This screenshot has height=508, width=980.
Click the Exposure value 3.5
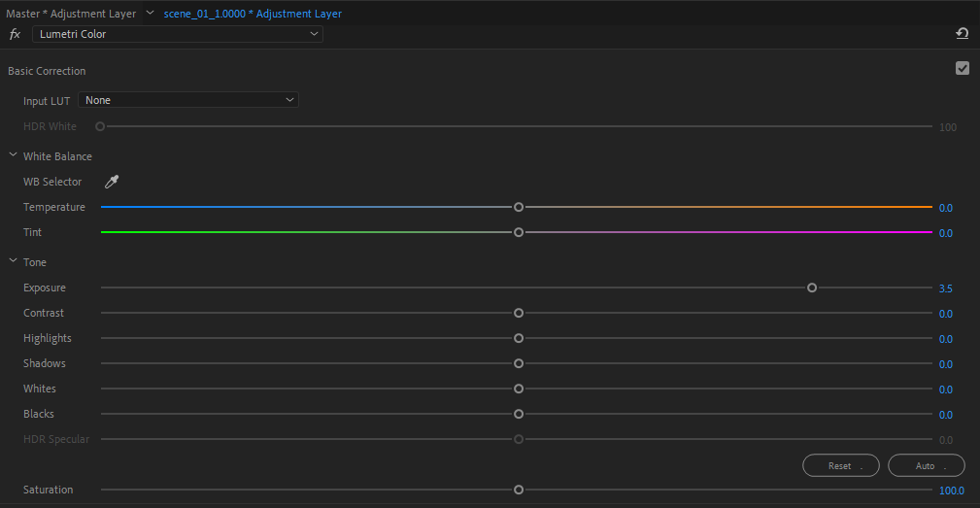pyautogui.click(x=946, y=288)
